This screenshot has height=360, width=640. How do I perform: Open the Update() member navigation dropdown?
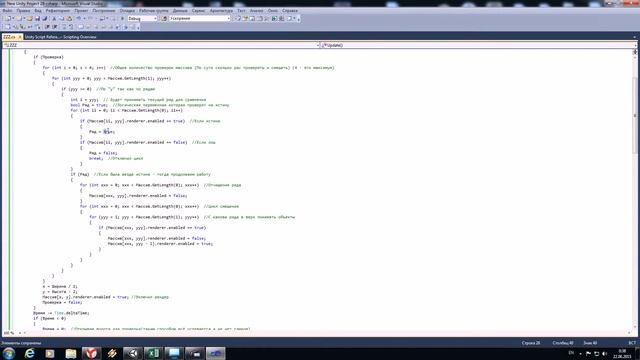479,45
